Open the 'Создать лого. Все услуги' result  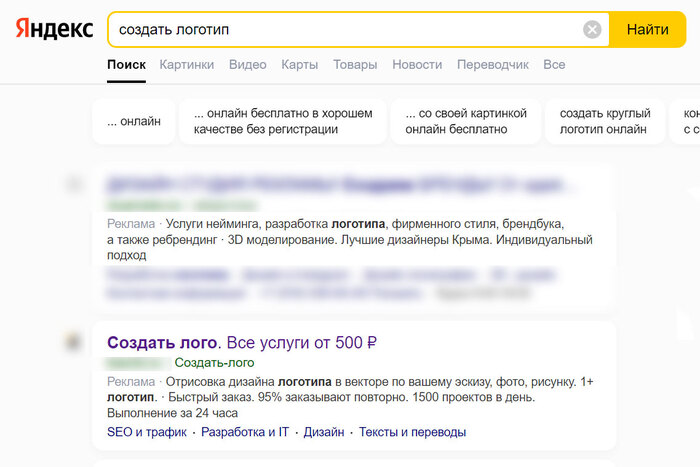[x=242, y=343]
